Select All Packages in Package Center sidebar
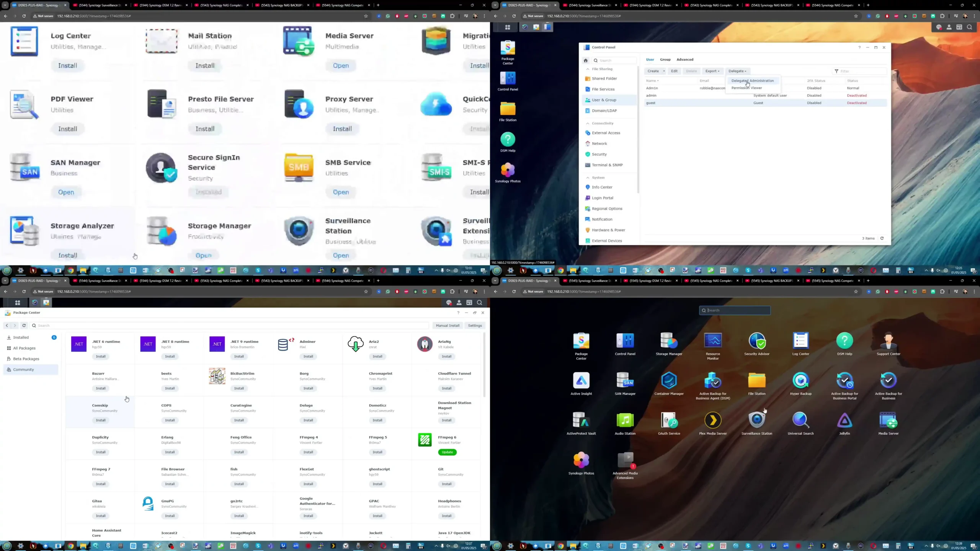The image size is (980, 551). [31, 348]
